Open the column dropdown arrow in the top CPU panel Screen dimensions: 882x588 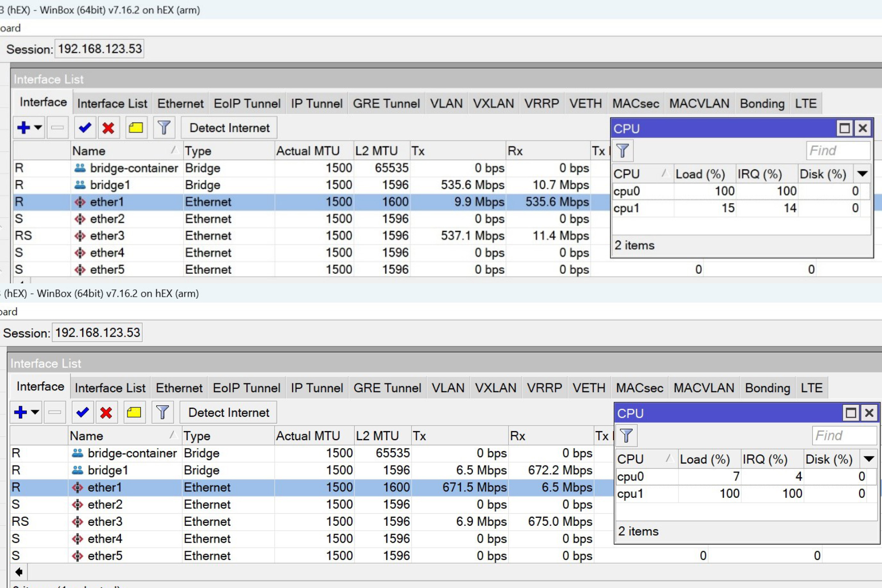point(863,174)
